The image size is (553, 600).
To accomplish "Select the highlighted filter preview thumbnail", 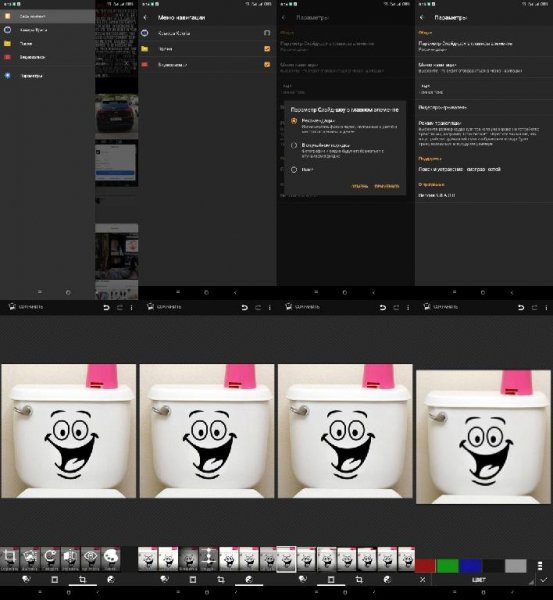I will pyautogui.click(x=286, y=559).
